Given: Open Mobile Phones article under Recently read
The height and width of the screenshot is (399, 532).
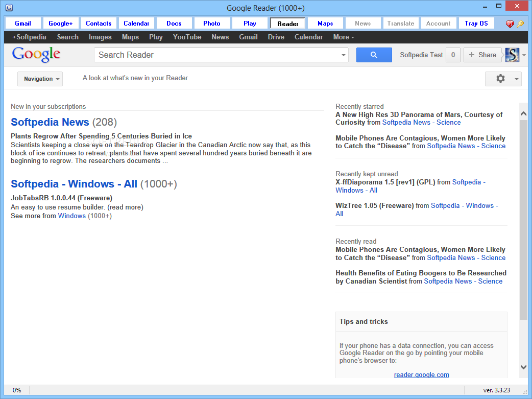Looking at the screenshot, I should pyautogui.click(x=420, y=253).
